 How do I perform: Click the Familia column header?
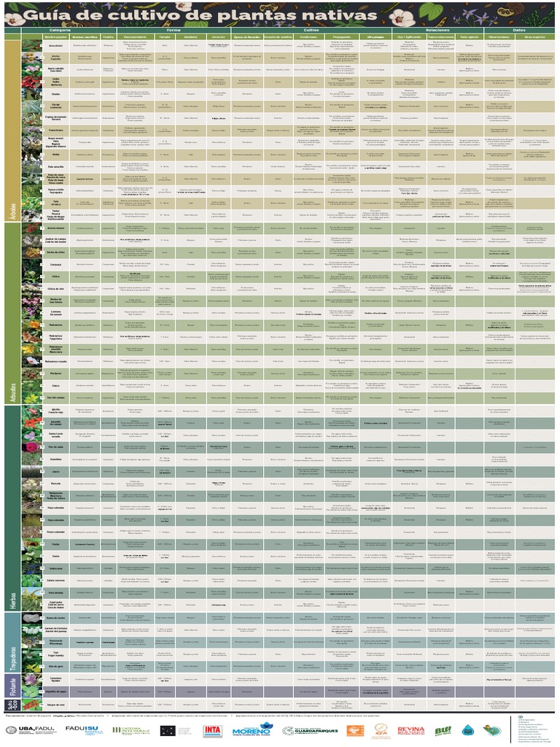[x=108, y=36]
